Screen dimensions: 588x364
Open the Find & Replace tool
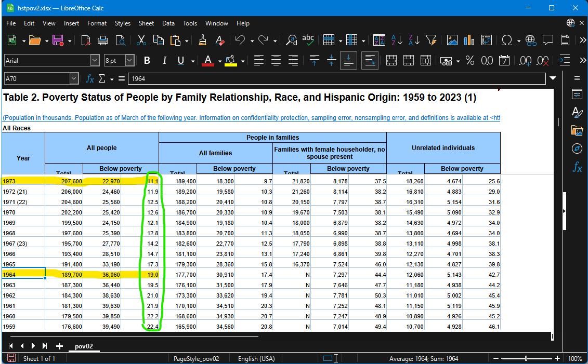pos(292,40)
